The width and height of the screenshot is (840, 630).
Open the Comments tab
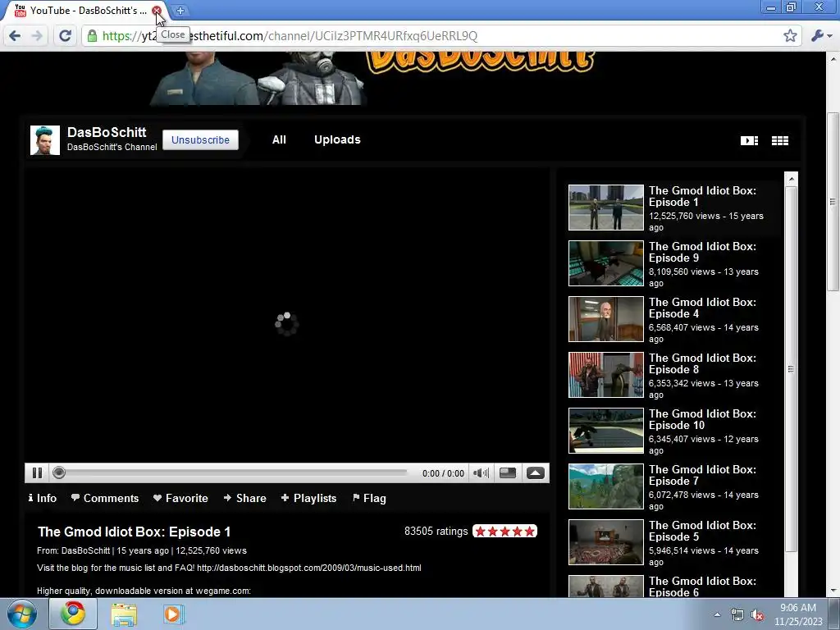pyautogui.click(x=105, y=498)
